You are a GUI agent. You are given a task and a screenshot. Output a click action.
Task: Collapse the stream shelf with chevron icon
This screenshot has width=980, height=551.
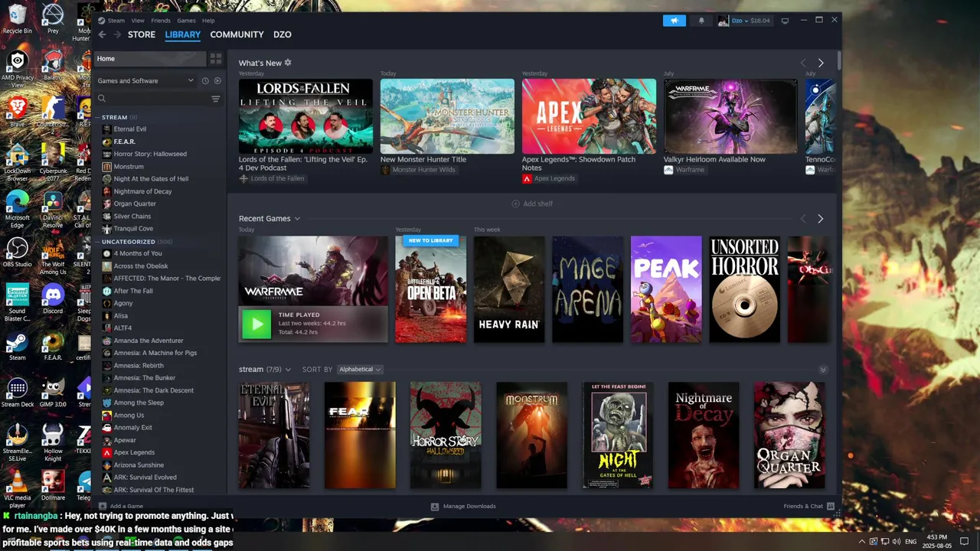823,370
